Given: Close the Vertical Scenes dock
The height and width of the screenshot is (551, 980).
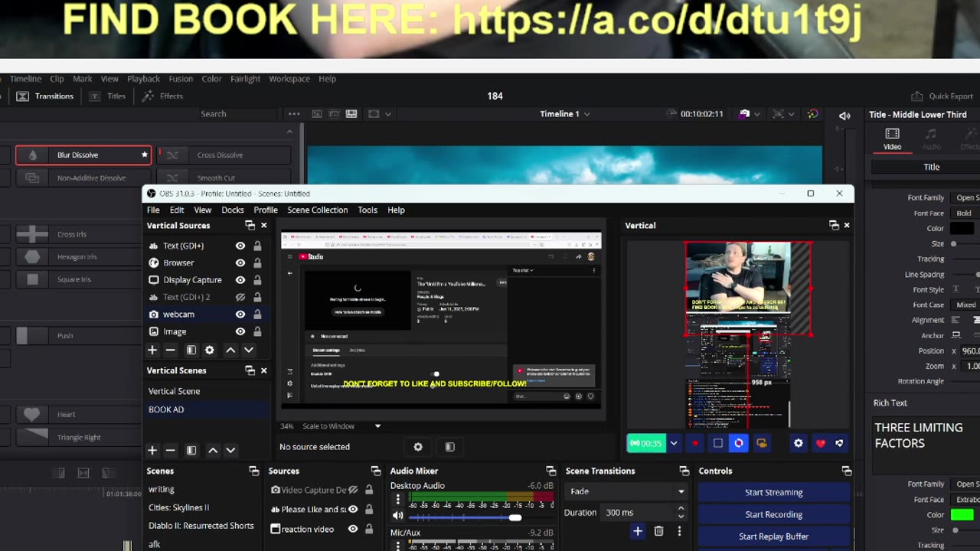Looking at the screenshot, I should tap(264, 370).
